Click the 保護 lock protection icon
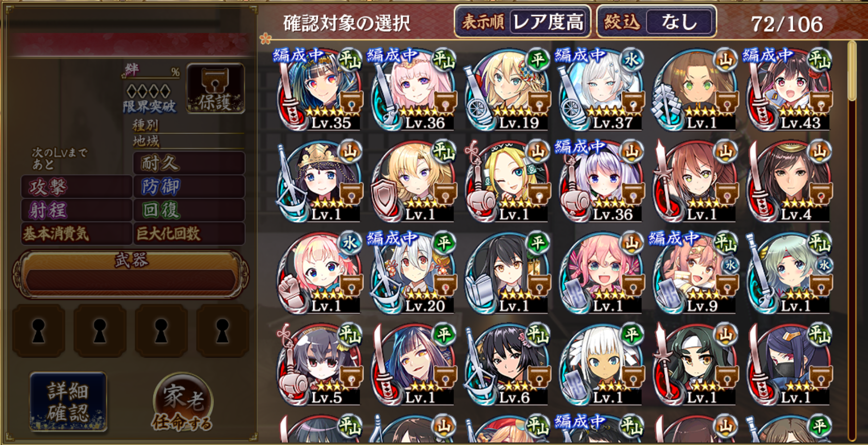The width and height of the screenshot is (868, 445). pyautogui.click(x=215, y=88)
